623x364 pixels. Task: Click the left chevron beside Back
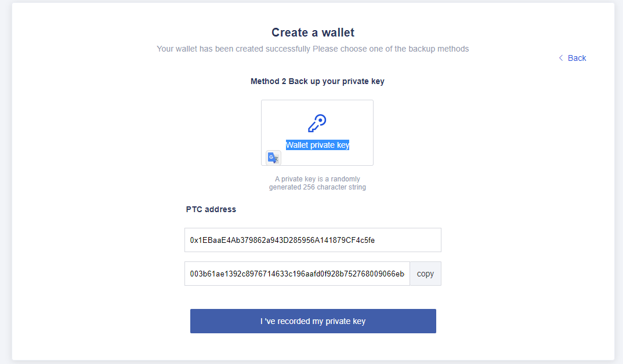click(x=561, y=58)
